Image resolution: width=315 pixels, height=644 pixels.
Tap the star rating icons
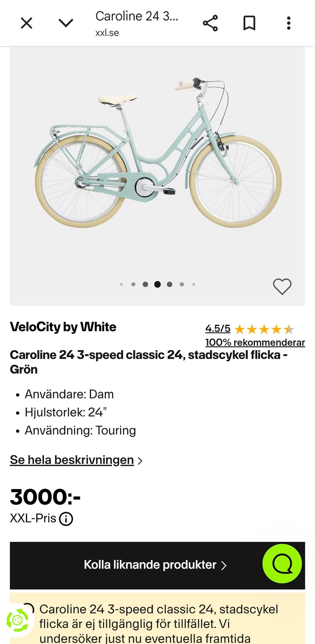point(264,329)
